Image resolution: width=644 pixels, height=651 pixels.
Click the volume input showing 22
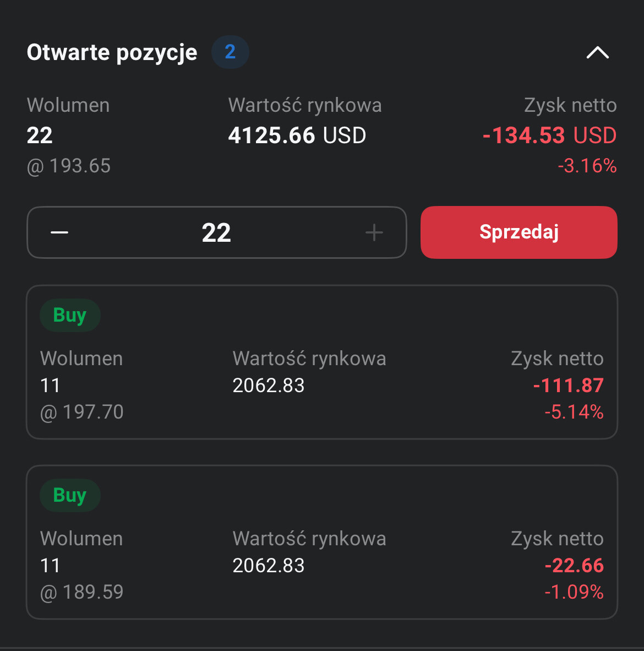[x=216, y=232]
